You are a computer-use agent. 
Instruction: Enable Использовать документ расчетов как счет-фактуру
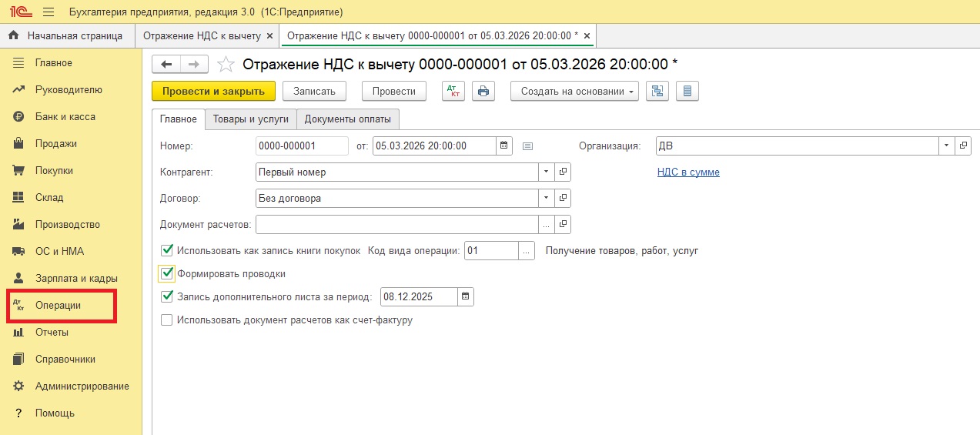click(166, 320)
